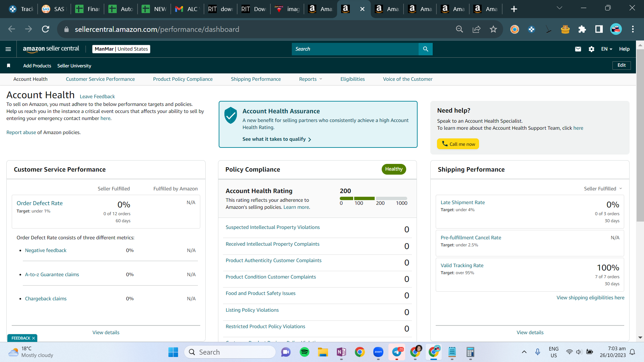Image resolution: width=644 pixels, height=362 pixels.
Task: Open Calculator from the taskbar
Action: [x=470, y=352]
